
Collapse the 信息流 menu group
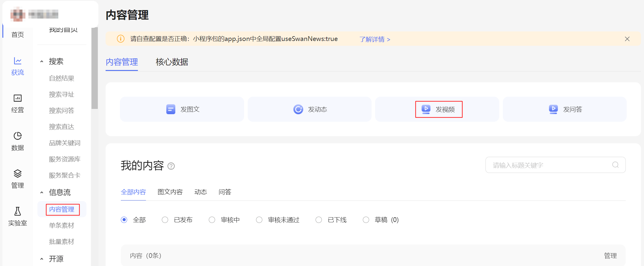(42, 193)
